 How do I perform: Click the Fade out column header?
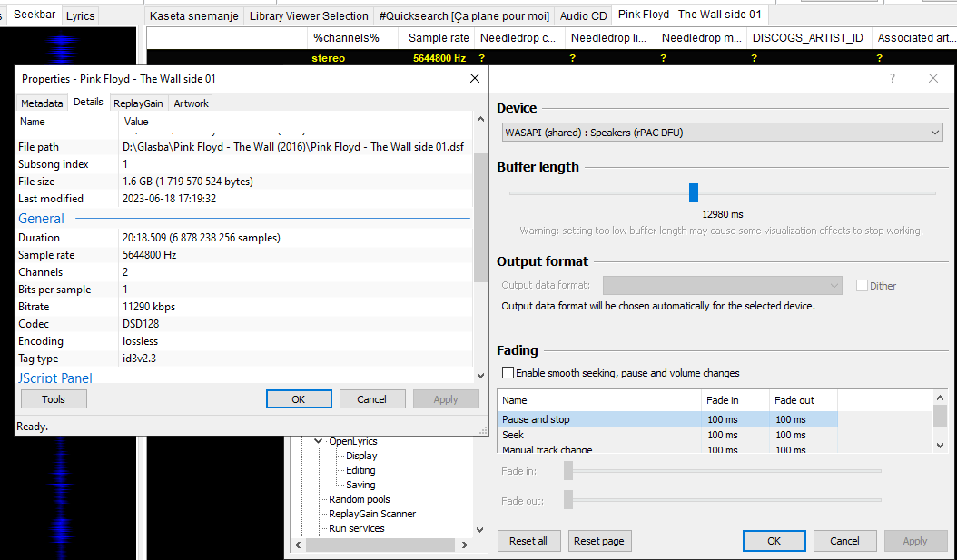[x=804, y=400]
